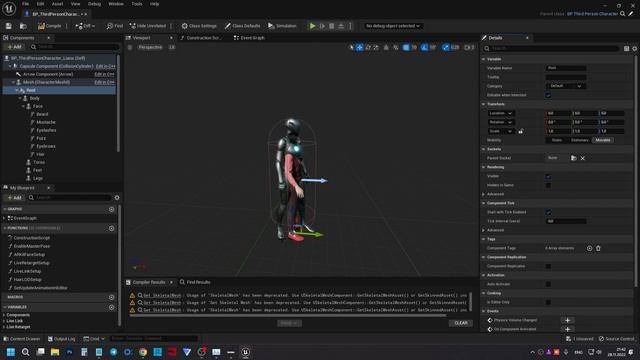Toggle the Visible checkbox
Screen dimensions: 640x360
point(548,176)
